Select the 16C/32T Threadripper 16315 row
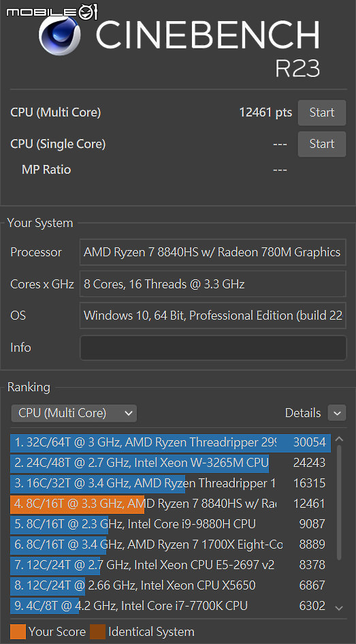This screenshot has height=644, width=356. tap(171, 483)
